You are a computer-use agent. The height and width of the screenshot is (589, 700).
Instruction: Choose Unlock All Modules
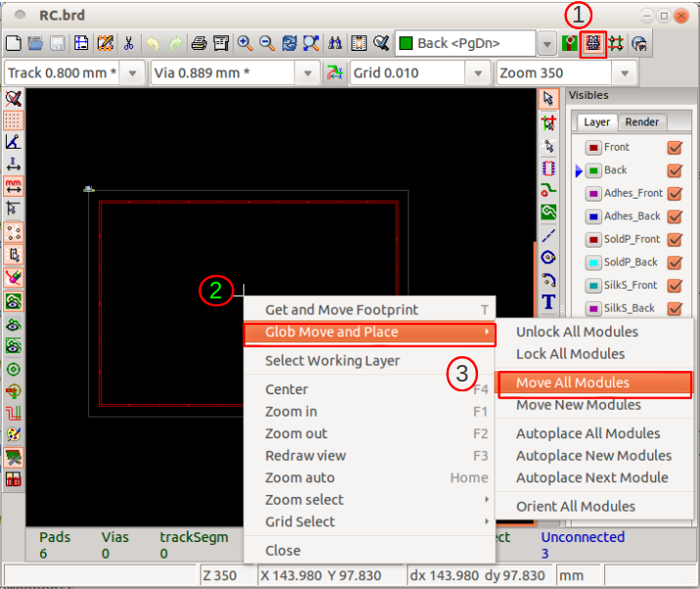click(x=594, y=332)
